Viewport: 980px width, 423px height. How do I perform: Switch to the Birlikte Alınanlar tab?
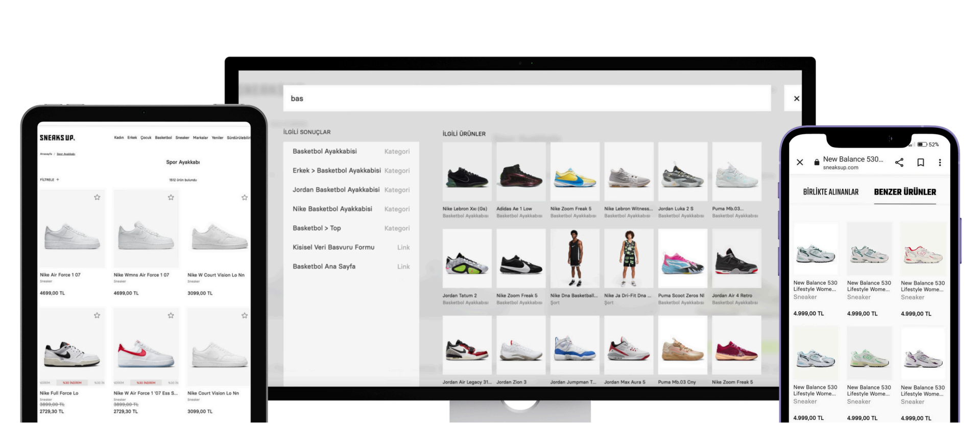click(x=830, y=192)
